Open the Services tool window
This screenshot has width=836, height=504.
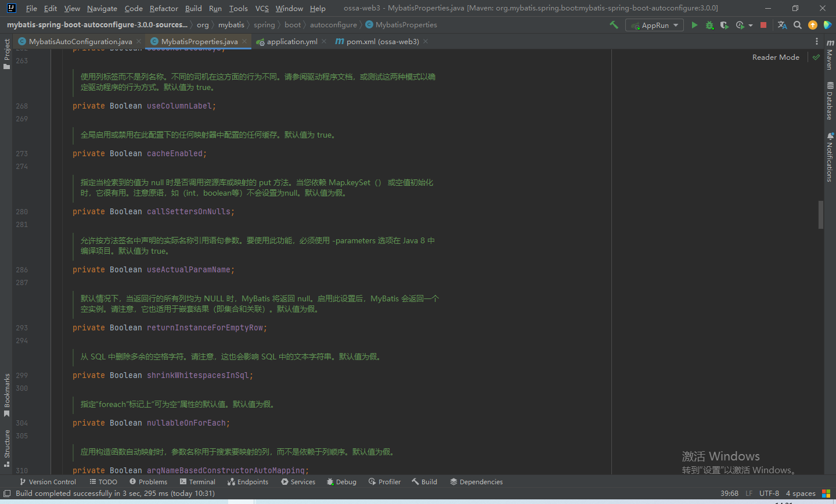298,482
